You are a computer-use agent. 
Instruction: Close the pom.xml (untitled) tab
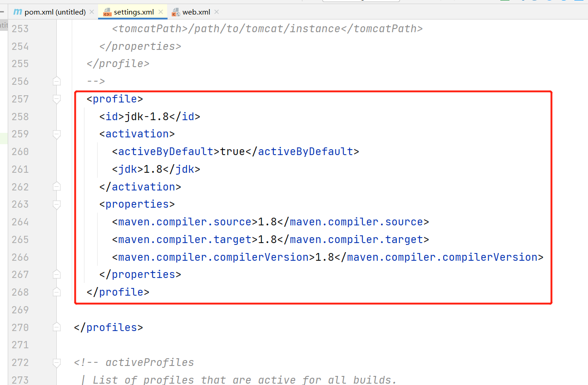point(92,12)
